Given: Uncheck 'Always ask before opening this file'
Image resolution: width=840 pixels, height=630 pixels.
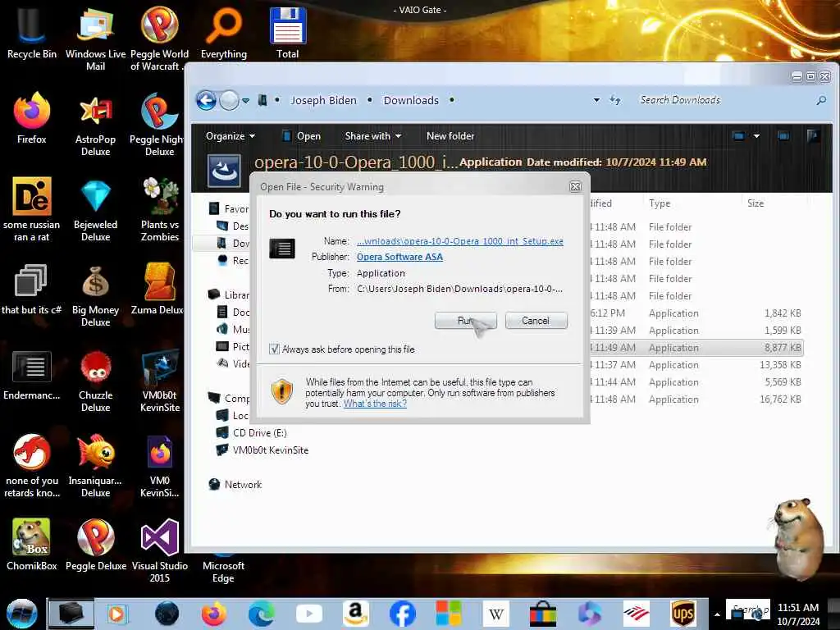Looking at the screenshot, I should 274,349.
